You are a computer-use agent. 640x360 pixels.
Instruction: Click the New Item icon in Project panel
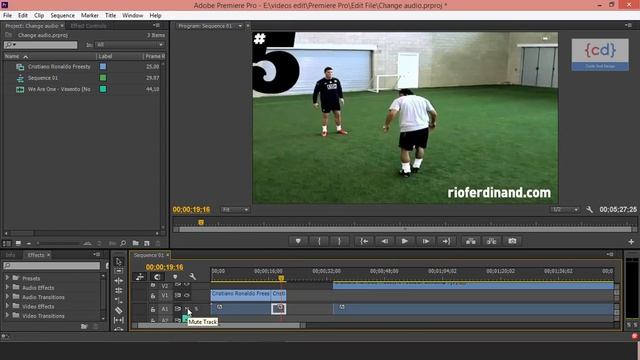point(147,243)
